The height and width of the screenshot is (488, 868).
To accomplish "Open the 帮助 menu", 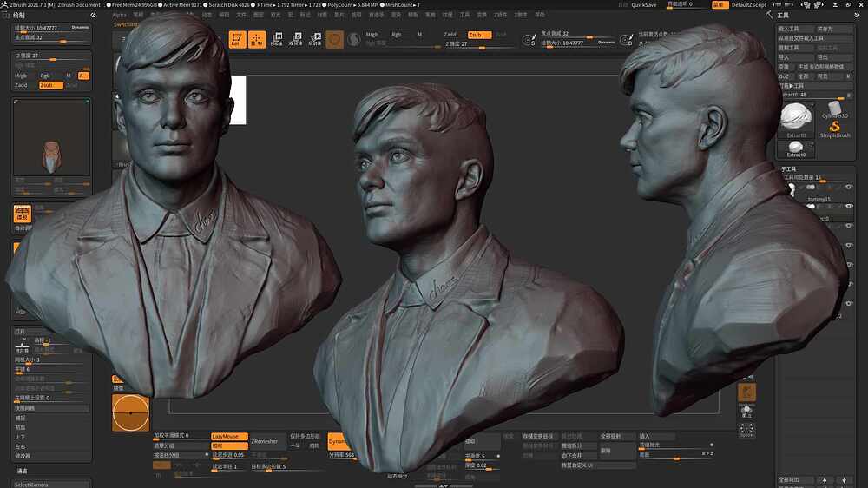I will tap(540, 15).
